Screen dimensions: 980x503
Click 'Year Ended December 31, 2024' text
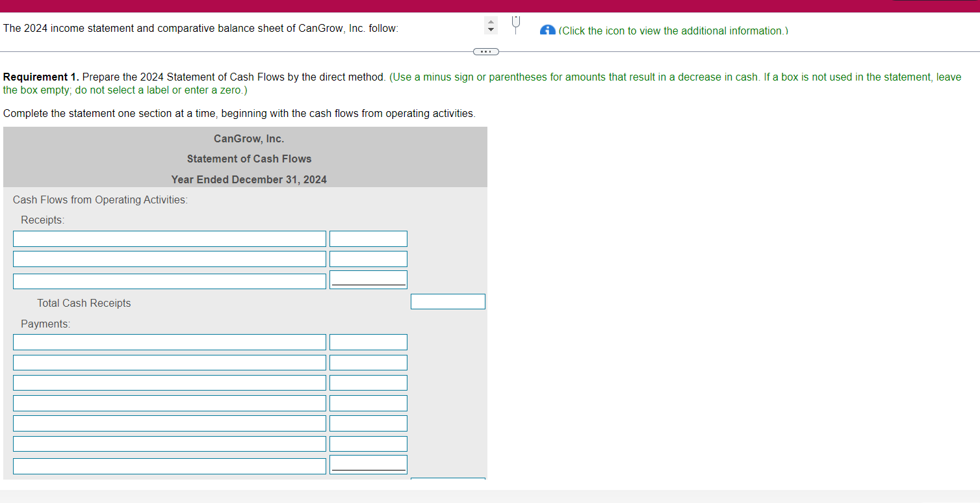point(249,179)
